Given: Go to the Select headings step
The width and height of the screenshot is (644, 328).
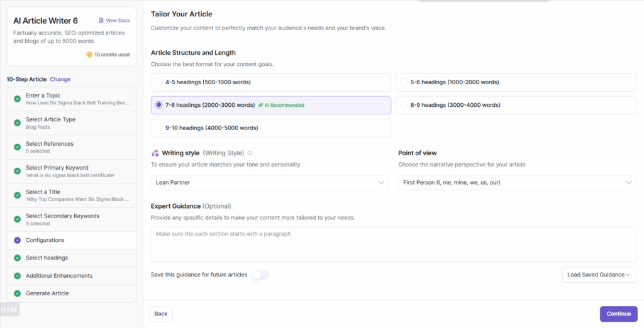Looking at the screenshot, I should (x=47, y=258).
